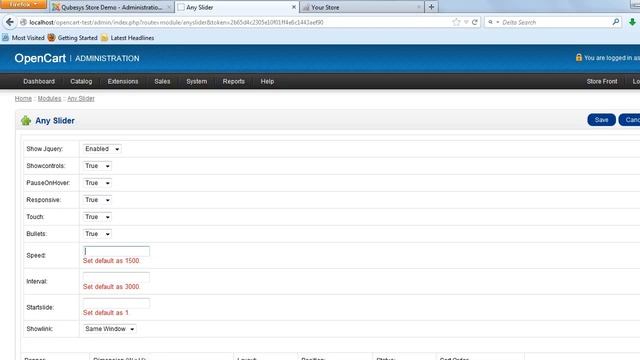This screenshot has height=360, width=640.
Task: Open the Showlink Same Window dropdown
Action: 109,329
